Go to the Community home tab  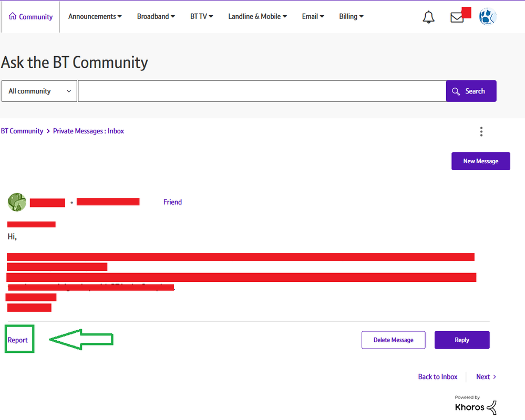(30, 17)
